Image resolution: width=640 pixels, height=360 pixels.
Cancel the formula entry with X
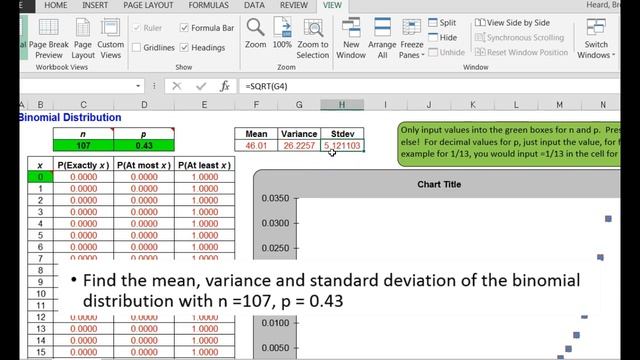point(177,86)
